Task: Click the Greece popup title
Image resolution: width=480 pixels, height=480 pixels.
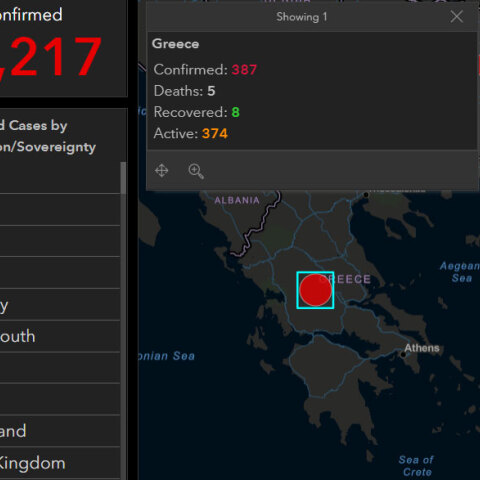Action: (176, 44)
